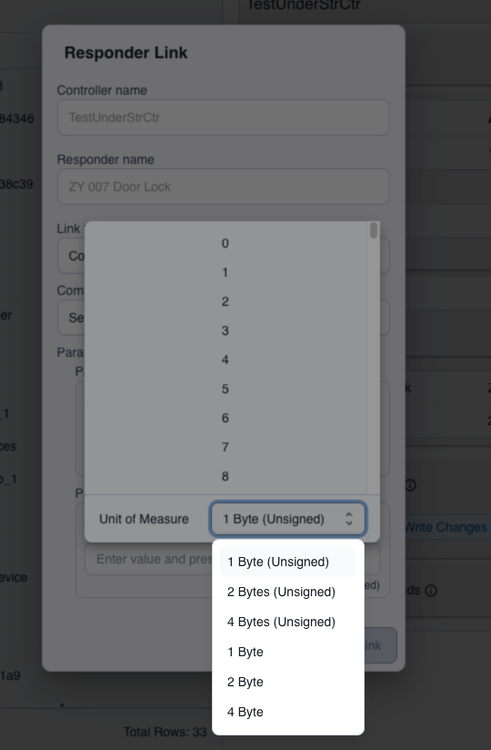Viewport: 491px width, 750px height.
Task: Select 4 Bytes (Unsigned) option
Action: click(288, 622)
